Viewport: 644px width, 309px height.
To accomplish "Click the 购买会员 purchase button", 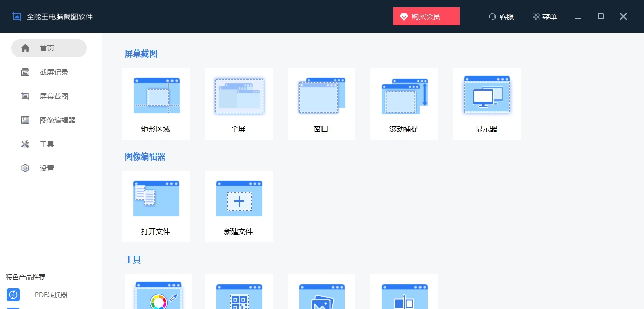I will pos(426,16).
